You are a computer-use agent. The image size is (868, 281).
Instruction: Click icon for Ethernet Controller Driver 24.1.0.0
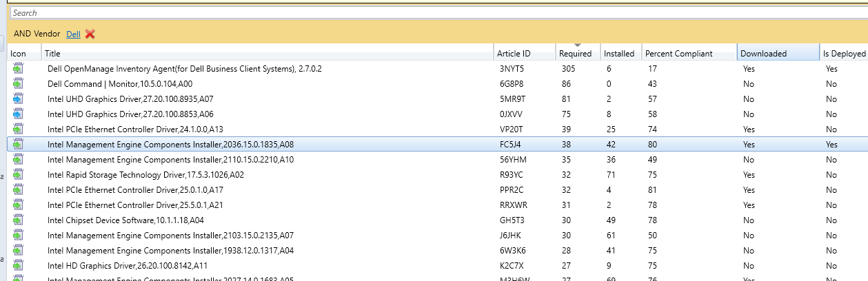point(18,129)
